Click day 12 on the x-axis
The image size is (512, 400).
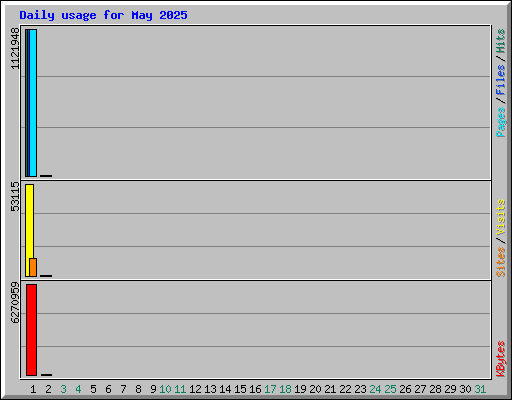pos(195,389)
